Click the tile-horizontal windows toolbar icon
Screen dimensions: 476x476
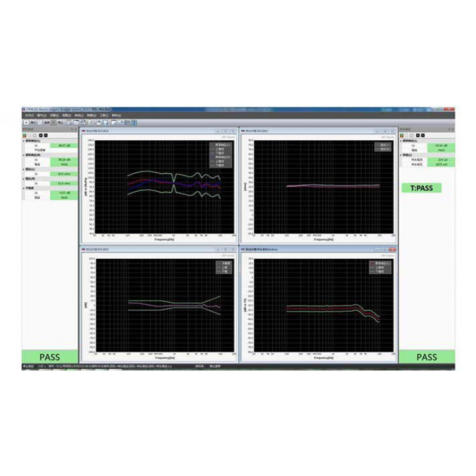pyautogui.click(x=127, y=123)
